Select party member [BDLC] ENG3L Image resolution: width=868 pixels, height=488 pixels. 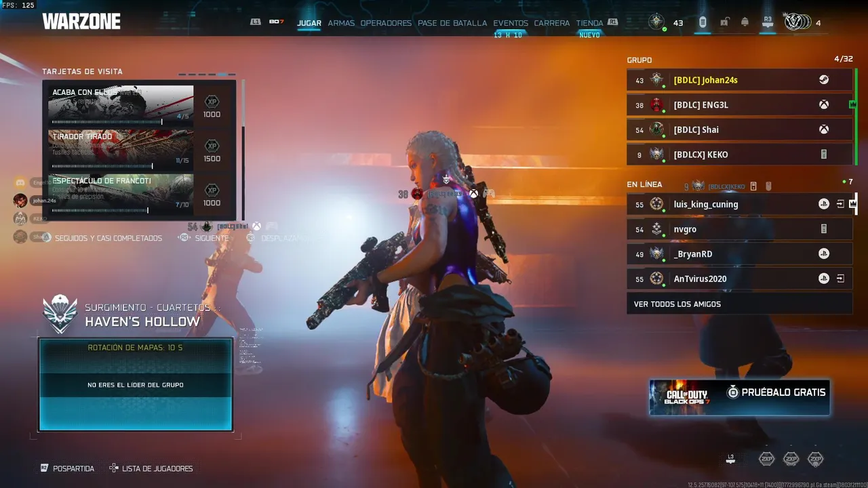pos(739,105)
